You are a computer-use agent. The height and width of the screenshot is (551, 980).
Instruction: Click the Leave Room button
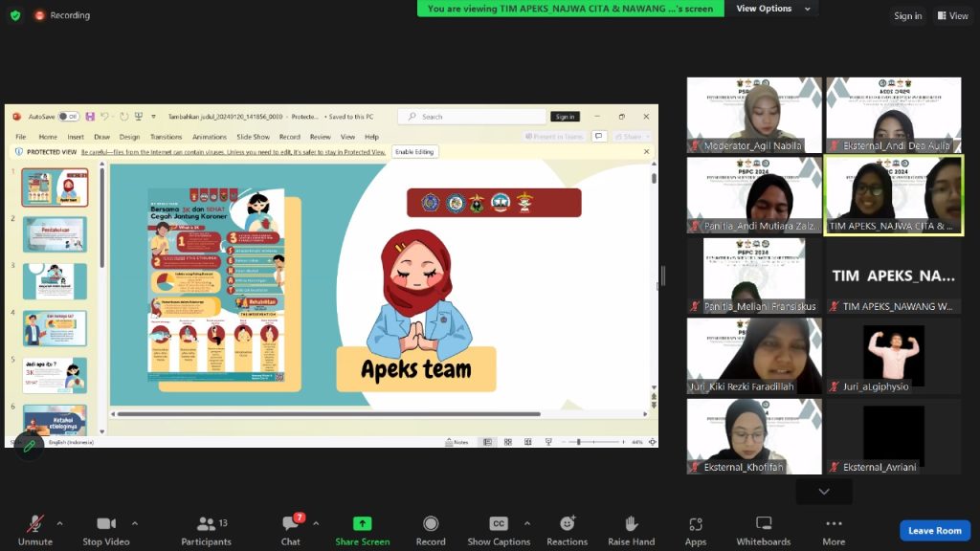pos(934,530)
